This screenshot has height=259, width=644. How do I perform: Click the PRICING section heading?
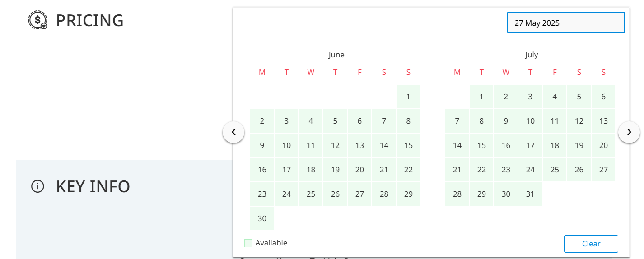[89, 21]
